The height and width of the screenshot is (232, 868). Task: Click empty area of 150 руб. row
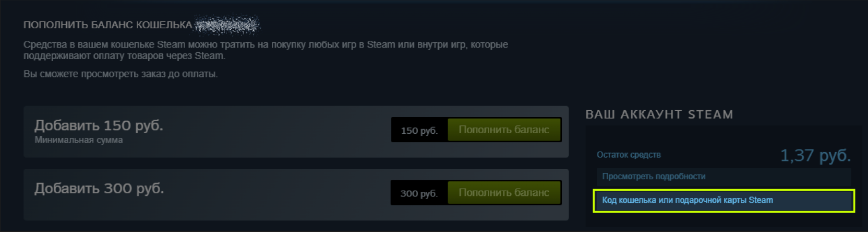[x=276, y=132]
